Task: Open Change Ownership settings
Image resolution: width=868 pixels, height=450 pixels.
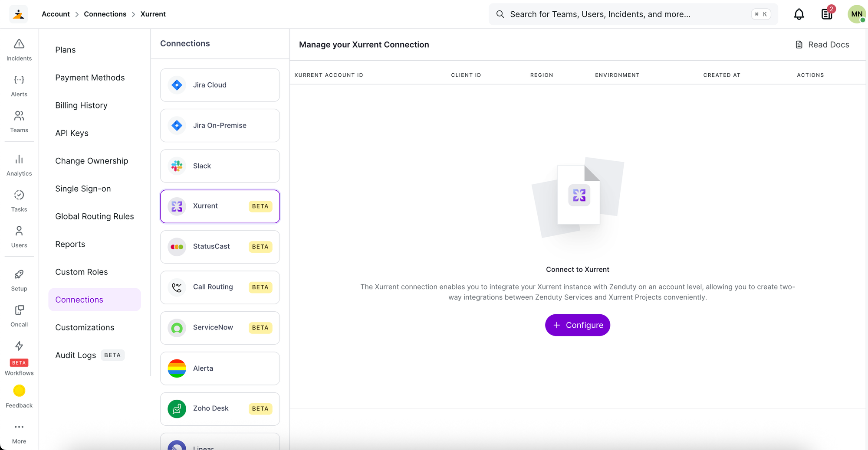Action: point(92,161)
